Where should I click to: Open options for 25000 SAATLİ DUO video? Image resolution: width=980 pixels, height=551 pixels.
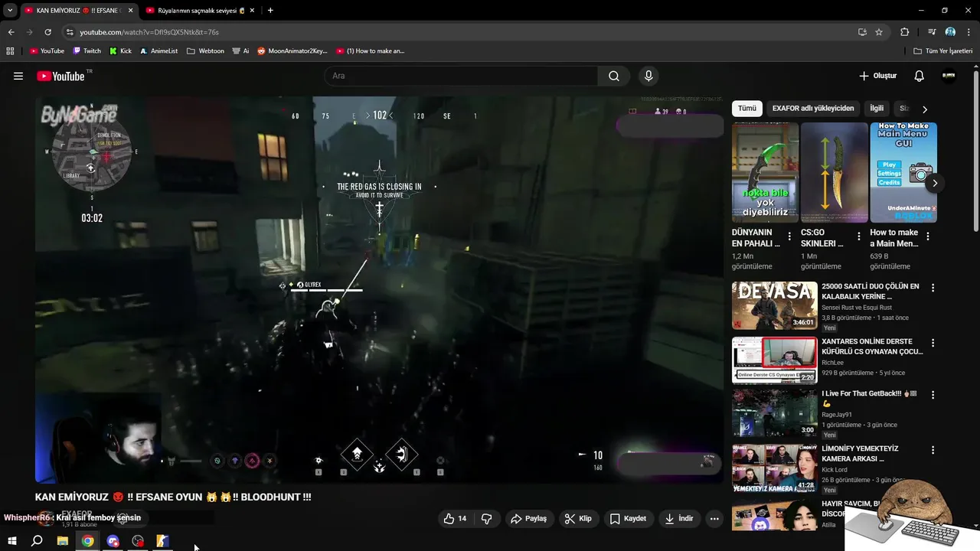tap(933, 288)
